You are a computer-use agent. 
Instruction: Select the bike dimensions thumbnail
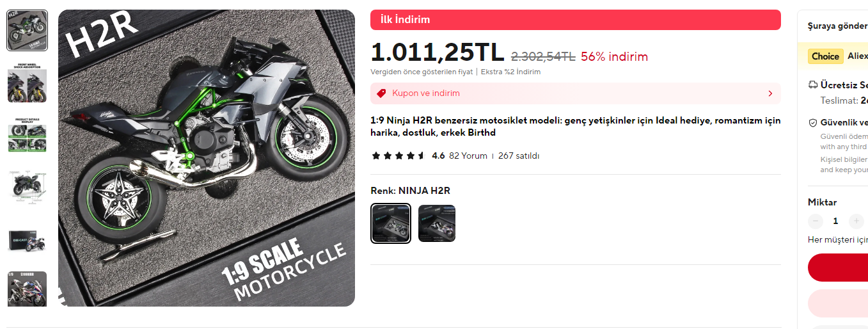(x=27, y=187)
